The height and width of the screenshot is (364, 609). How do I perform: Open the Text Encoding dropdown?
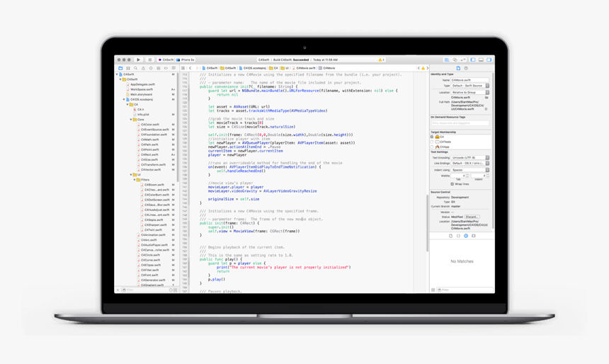[x=470, y=158]
